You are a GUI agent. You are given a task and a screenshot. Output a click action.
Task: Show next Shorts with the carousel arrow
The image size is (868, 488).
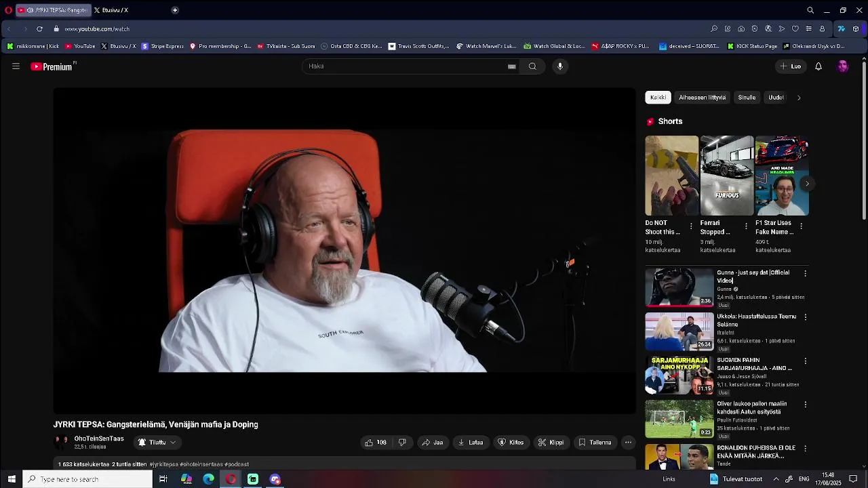807,184
